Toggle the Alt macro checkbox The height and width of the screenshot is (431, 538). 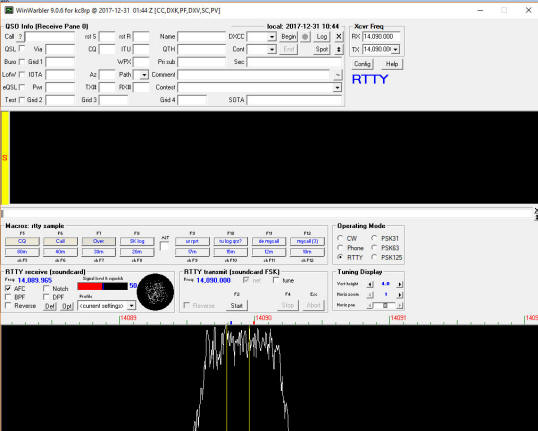point(164,246)
